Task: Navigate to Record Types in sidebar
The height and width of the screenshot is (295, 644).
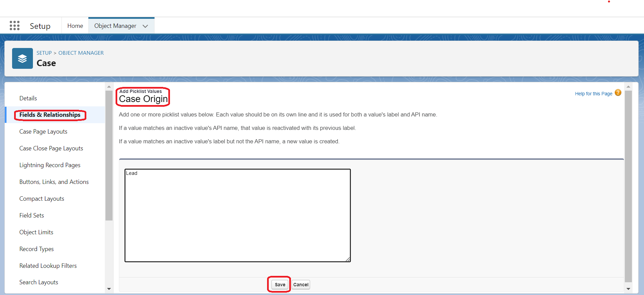Action: coord(37,249)
